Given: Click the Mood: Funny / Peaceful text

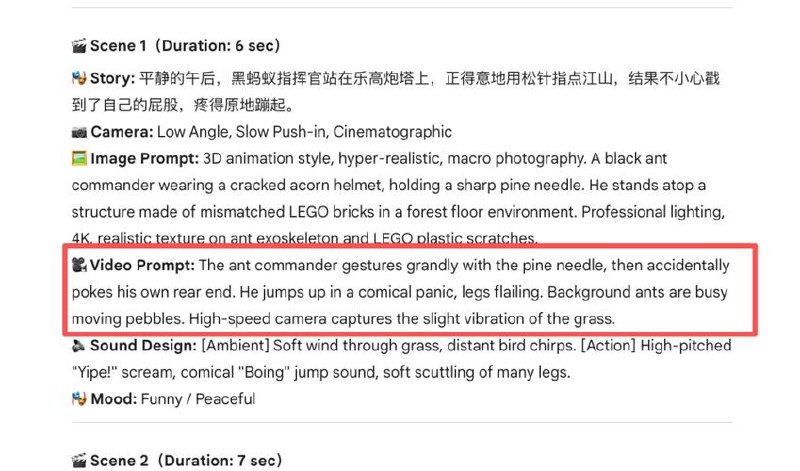Looking at the screenshot, I should 172,399.
